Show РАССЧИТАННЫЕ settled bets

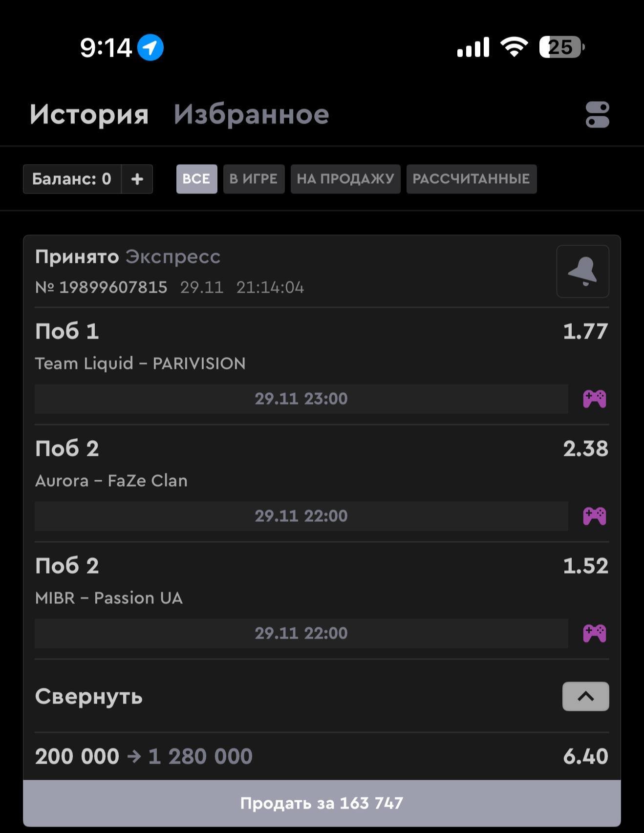click(471, 179)
